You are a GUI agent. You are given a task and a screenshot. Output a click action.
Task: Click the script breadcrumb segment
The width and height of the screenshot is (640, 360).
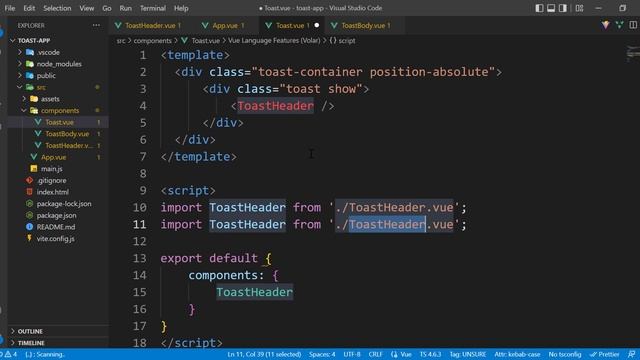343,40
